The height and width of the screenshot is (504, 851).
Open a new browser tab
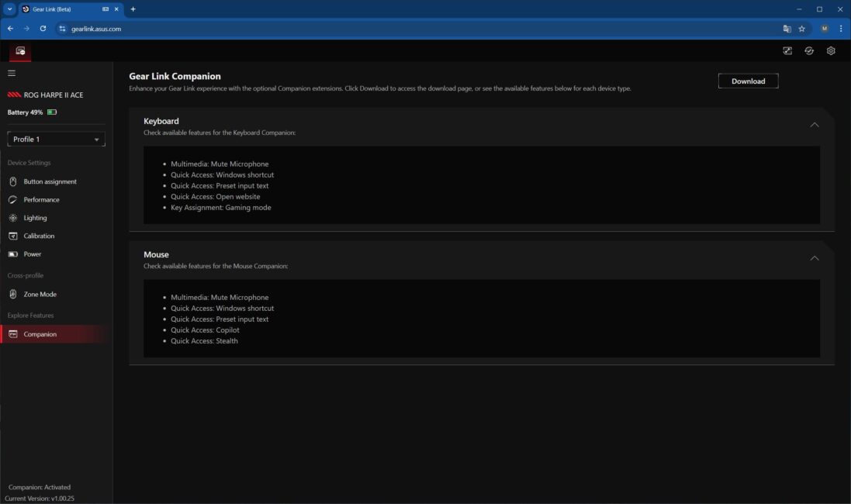pos(133,9)
